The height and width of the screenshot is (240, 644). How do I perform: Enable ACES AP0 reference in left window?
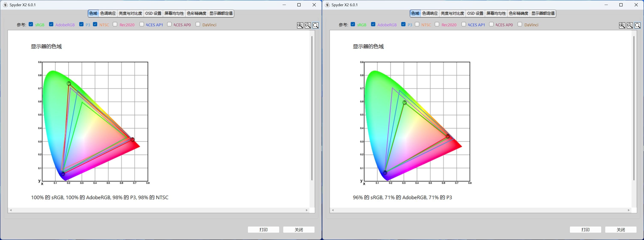tap(169, 24)
